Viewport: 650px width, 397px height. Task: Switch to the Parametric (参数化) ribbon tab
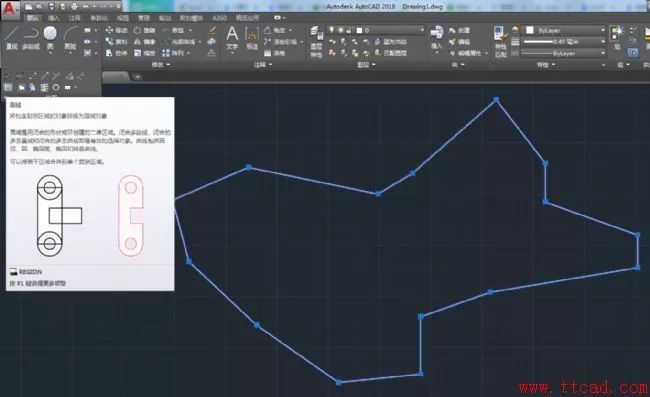pos(99,18)
